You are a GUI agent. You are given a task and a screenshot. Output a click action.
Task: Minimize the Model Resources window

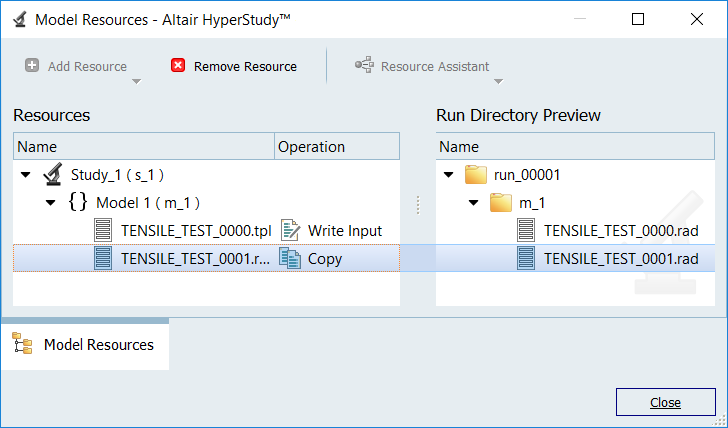click(x=580, y=19)
